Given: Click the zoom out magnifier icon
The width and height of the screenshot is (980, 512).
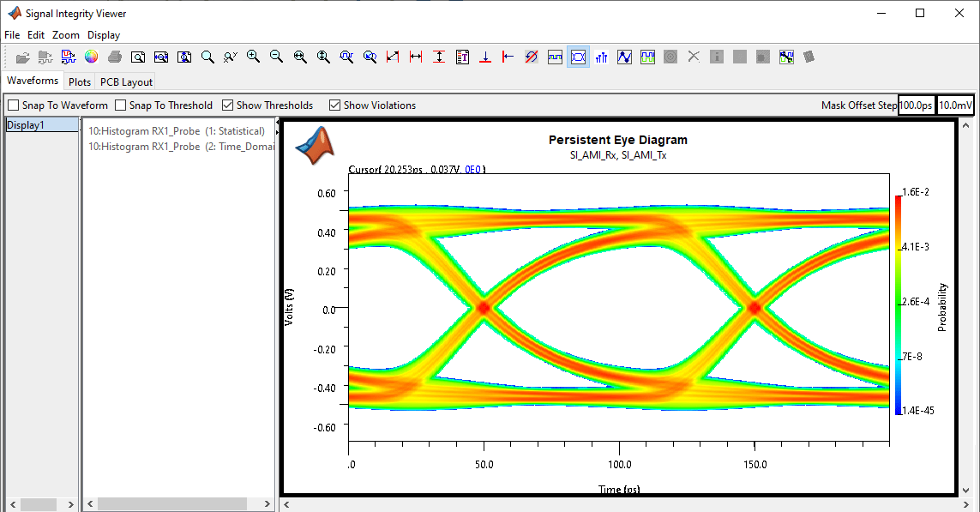Looking at the screenshot, I should point(276,57).
